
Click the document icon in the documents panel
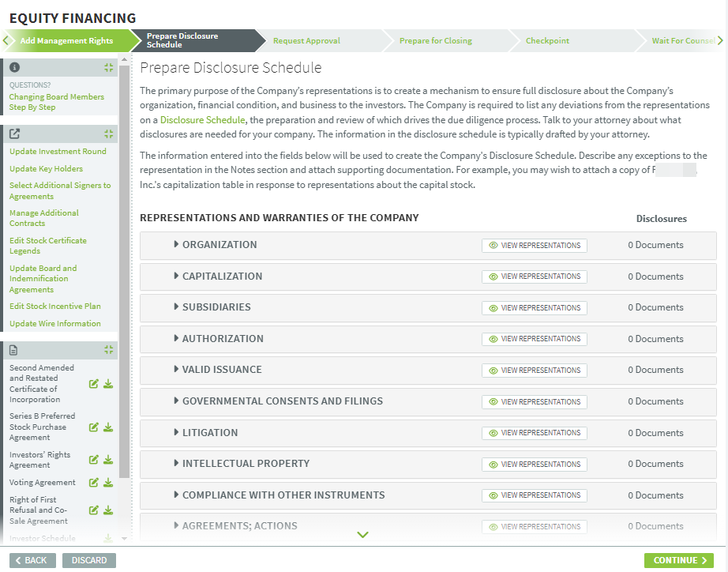tap(13, 350)
